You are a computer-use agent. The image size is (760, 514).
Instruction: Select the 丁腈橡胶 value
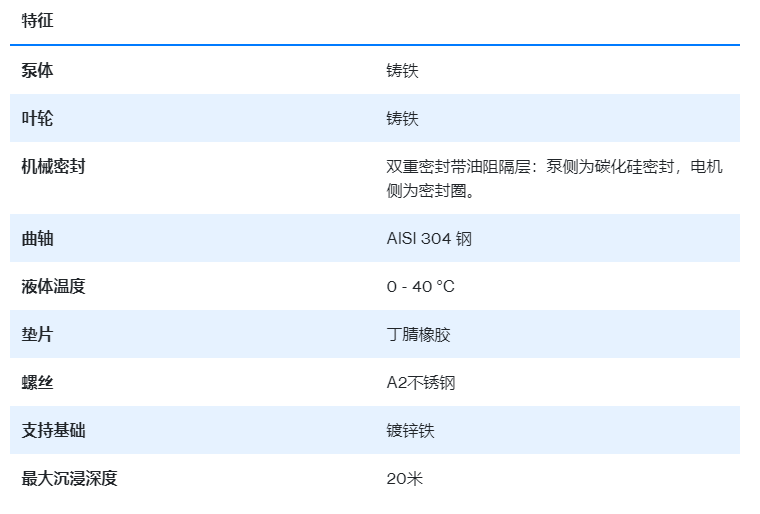418,335
